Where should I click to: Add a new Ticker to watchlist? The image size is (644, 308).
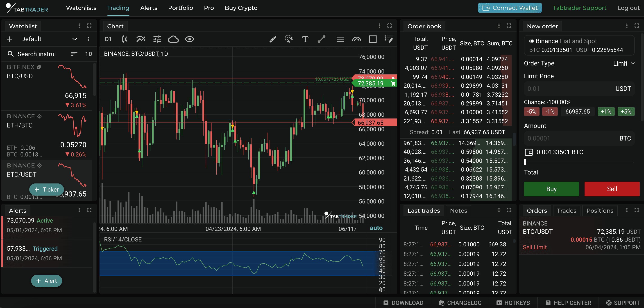click(x=47, y=190)
